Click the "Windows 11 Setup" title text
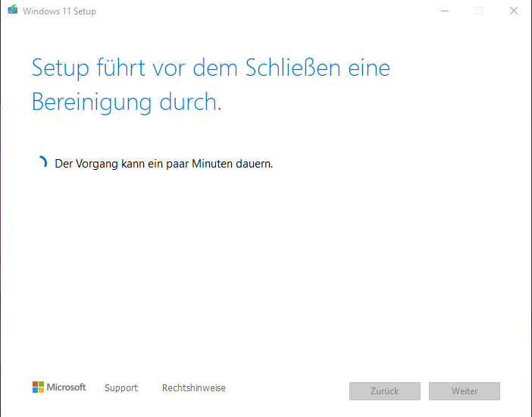 coord(59,11)
